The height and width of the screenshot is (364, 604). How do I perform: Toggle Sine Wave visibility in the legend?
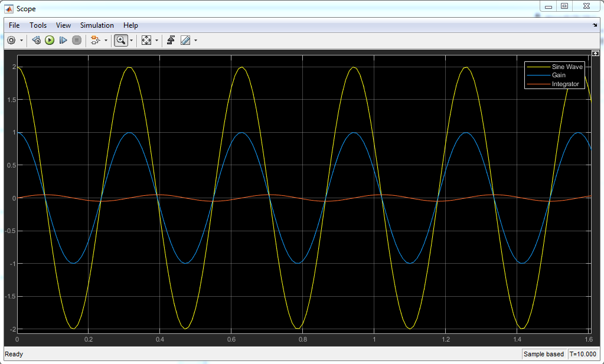pyautogui.click(x=567, y=67)
